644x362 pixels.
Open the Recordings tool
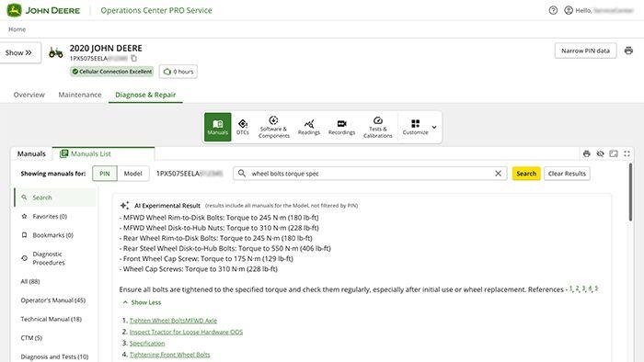341,127
